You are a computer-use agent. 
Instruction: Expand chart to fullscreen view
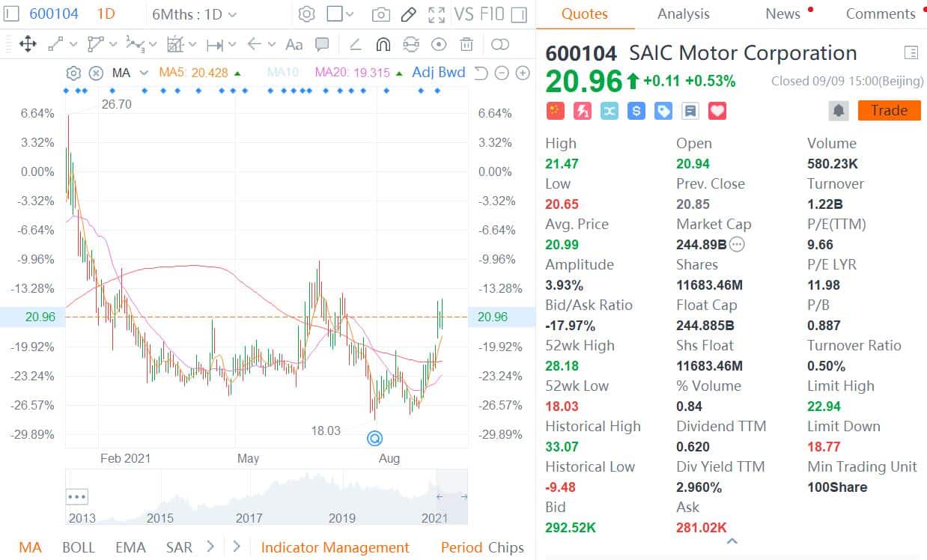tap(436, 13)
